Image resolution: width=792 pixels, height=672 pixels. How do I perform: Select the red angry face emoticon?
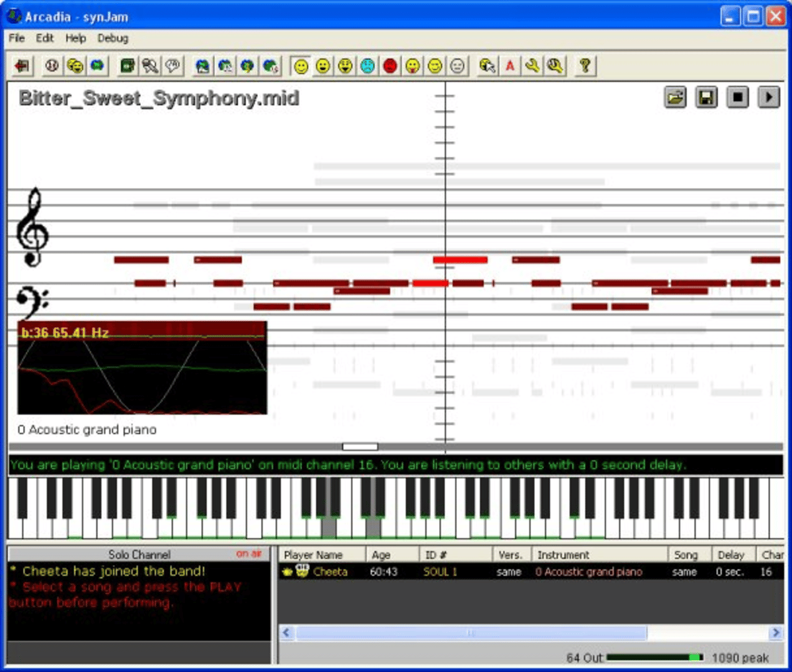[x=390, y=65]
